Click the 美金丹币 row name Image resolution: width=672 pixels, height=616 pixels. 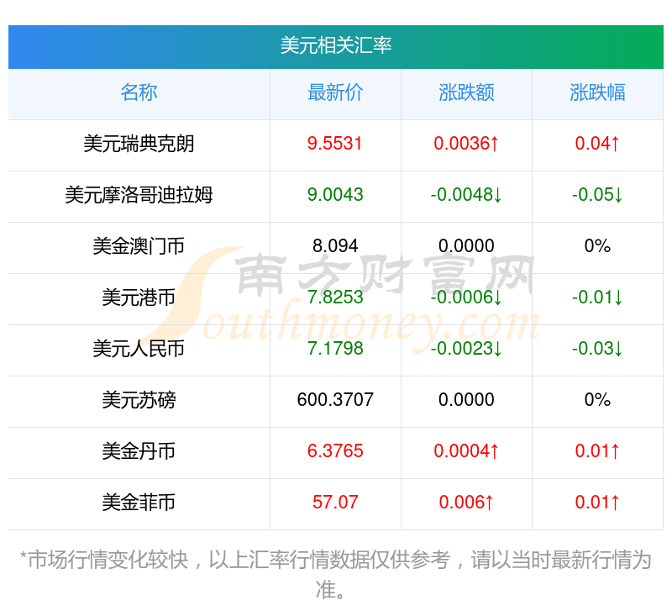click(x=139, y=451)
